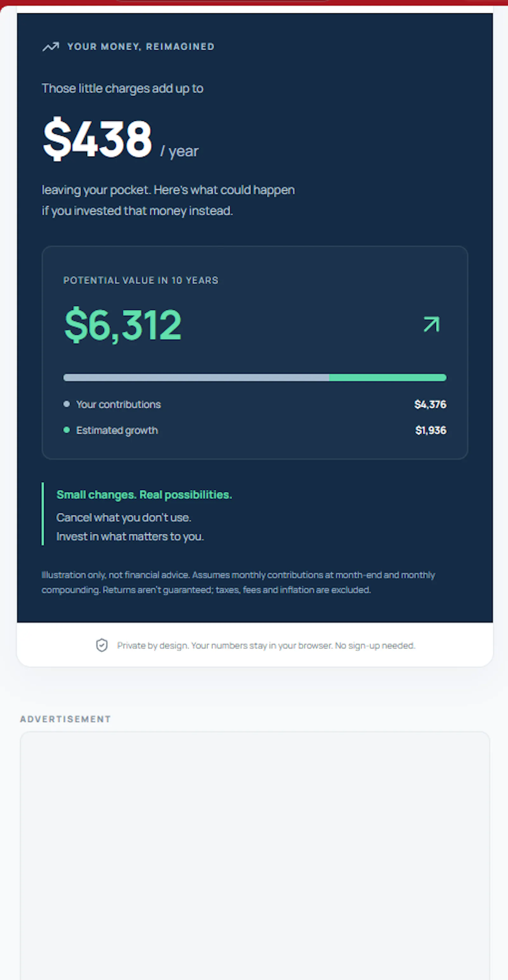Click the $1,936 growth amount
This screenshot has height=980, width=508.
click(431, 430)
